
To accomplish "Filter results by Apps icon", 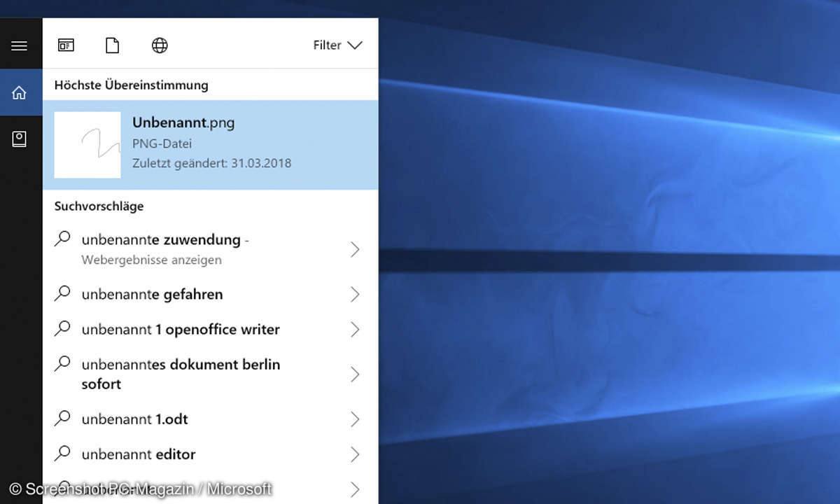I will 66,45.
